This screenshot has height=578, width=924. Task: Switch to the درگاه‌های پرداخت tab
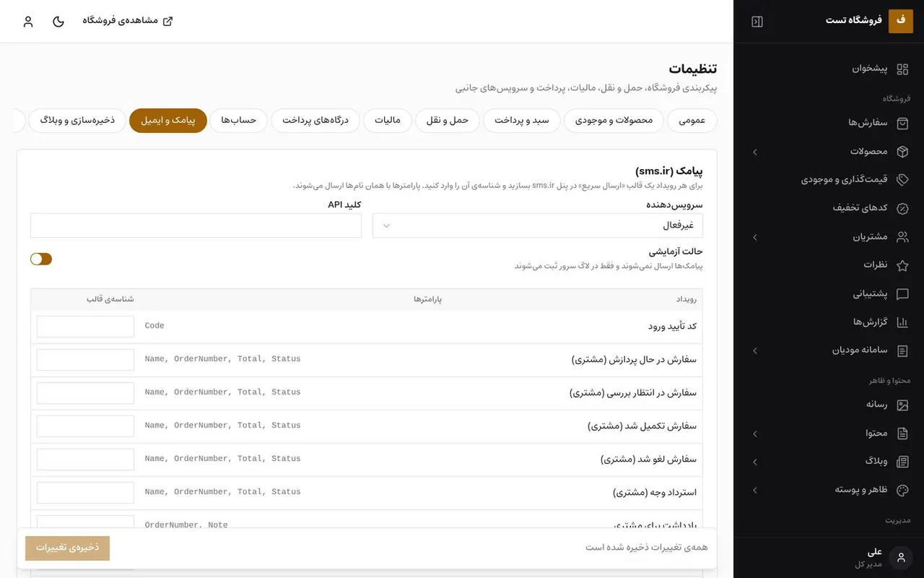(315, 121)
